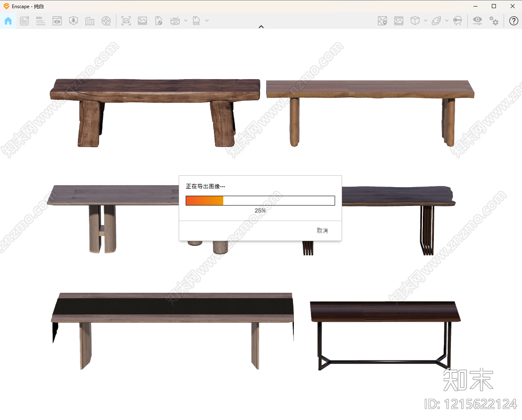The width and height of the screenshot is (522, 420).
Task: Expand the 360 panorama dropdown arrow
Action: 186,20
